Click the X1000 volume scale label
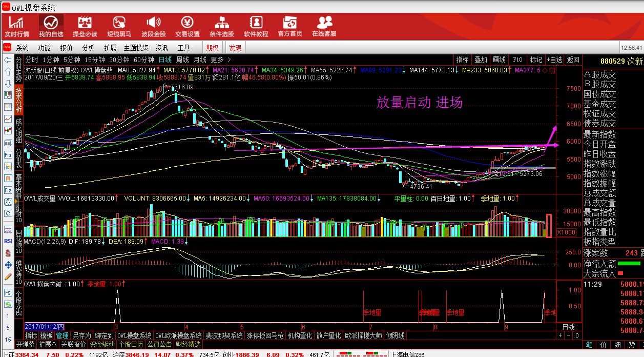The image size is (644, 357). click(566, 232)
